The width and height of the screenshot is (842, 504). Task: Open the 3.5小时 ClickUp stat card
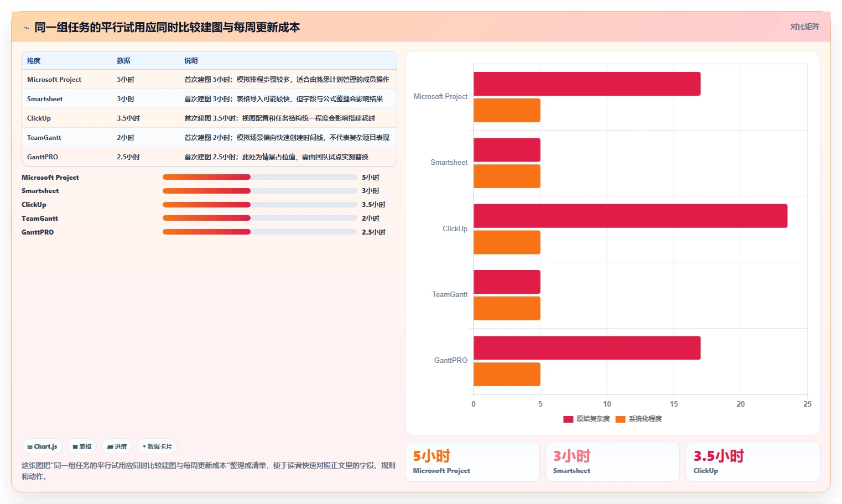pyautogui.click(x=753, y=461)
